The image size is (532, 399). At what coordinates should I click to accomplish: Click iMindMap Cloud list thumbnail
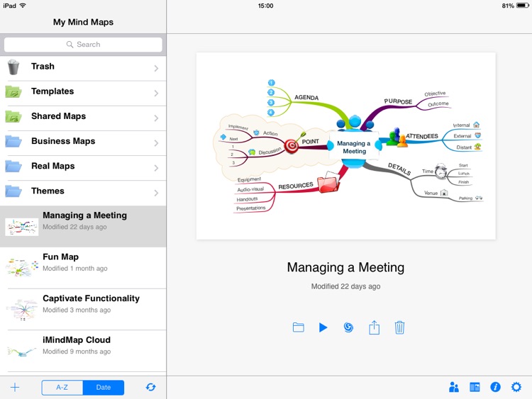tap(22, 352)
